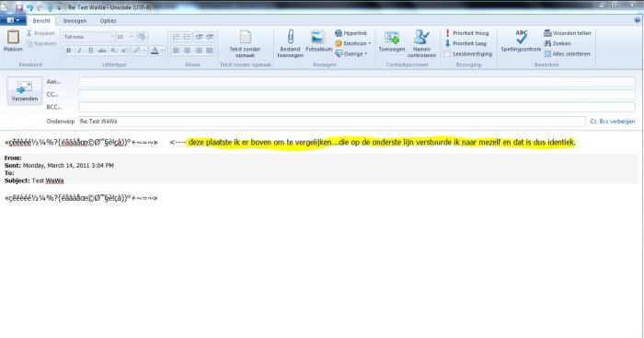Click Cc Bcc verbergen link

click(613, 122)
